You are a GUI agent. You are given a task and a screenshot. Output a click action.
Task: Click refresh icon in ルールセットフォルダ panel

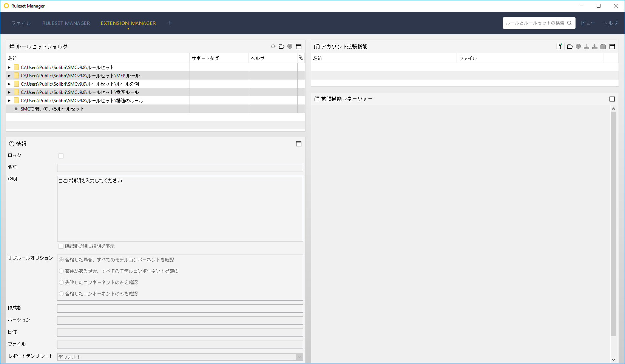pyautogui.click(x=273, y=46)
